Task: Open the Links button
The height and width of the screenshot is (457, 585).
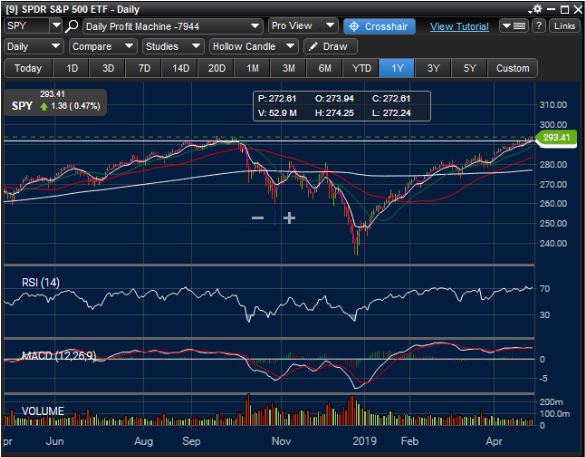Action: coord(564,26)
